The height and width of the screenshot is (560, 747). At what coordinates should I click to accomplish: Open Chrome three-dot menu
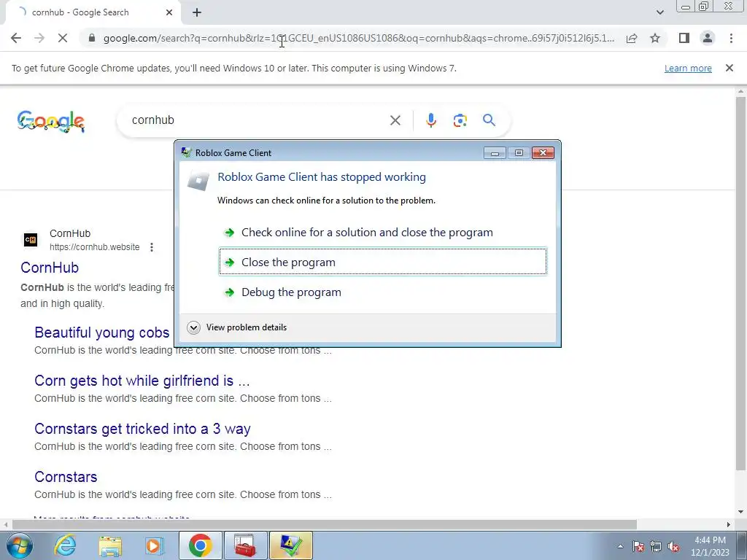coord(731,38)
